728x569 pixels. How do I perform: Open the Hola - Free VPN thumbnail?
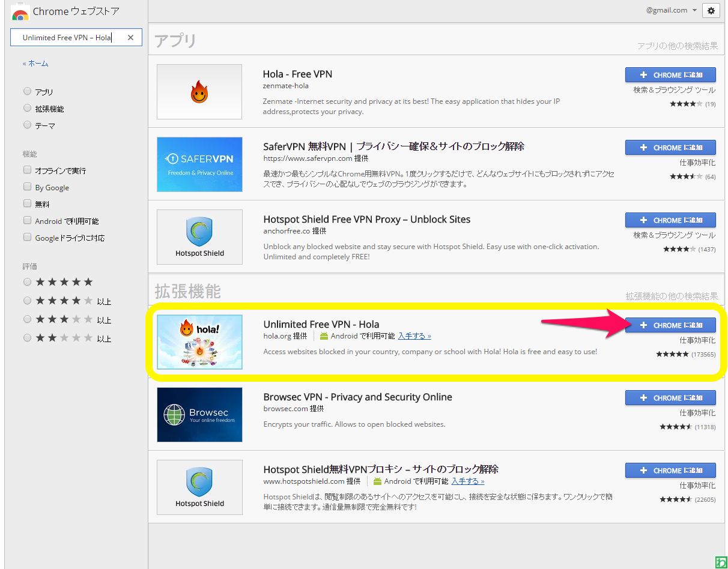point(199,92)
